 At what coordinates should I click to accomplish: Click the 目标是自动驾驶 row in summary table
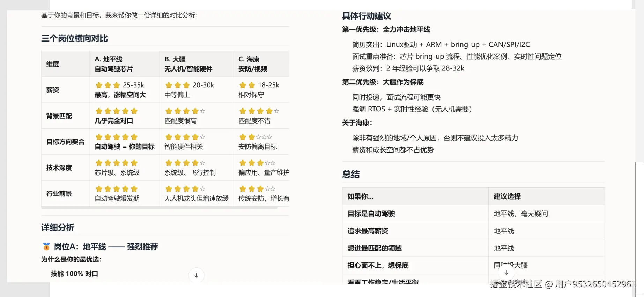(x=371, y=214)
